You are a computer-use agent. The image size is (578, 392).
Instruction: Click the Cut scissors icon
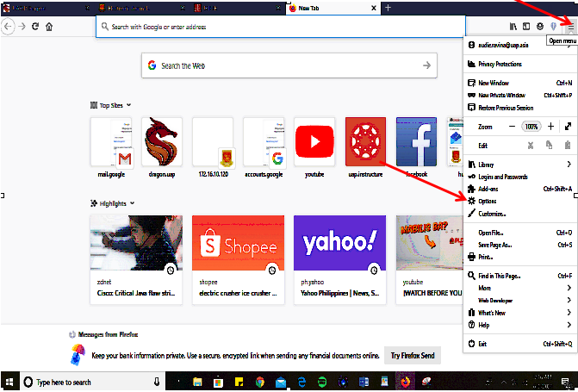[x=531, y=146]
